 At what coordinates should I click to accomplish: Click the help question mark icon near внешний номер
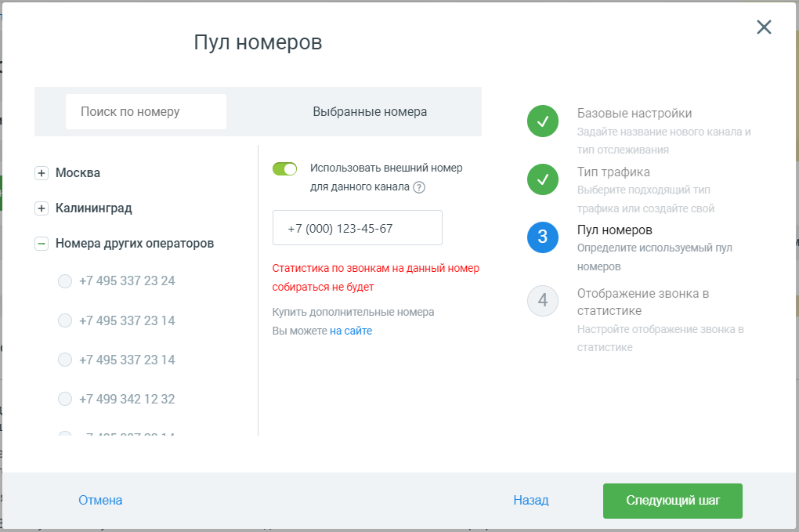point(419,187)
